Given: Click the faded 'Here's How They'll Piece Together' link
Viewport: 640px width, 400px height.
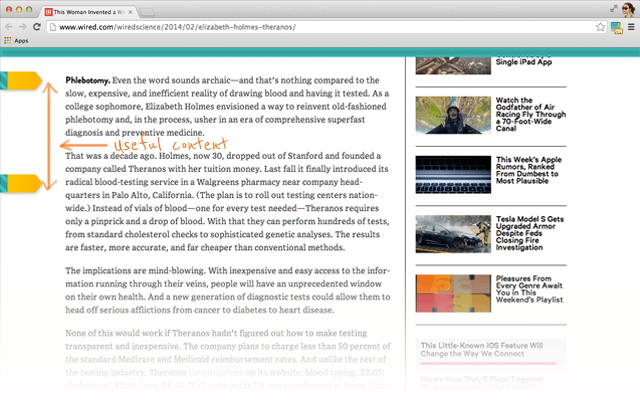Looking at the screenshot, I should [482, 383].
